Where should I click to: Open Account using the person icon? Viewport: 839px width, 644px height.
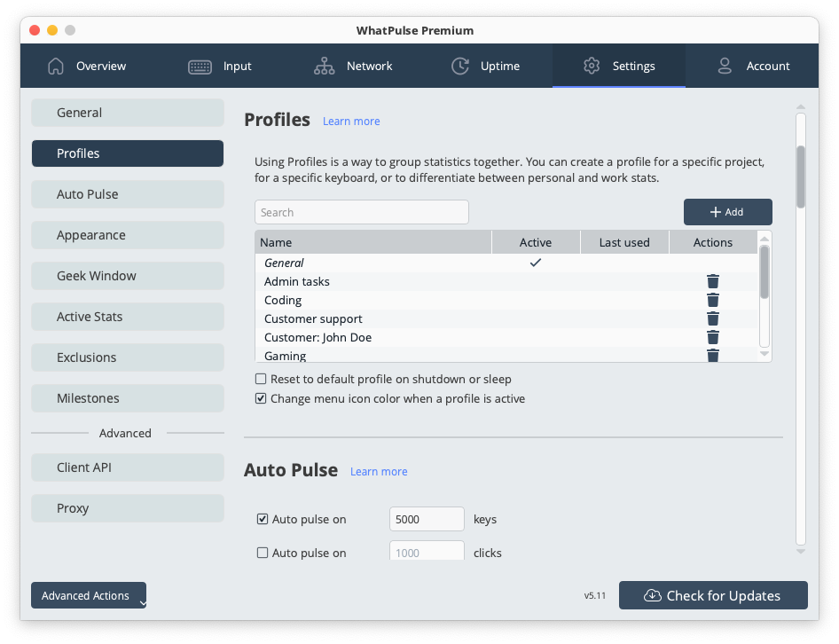tap(726, 66)
